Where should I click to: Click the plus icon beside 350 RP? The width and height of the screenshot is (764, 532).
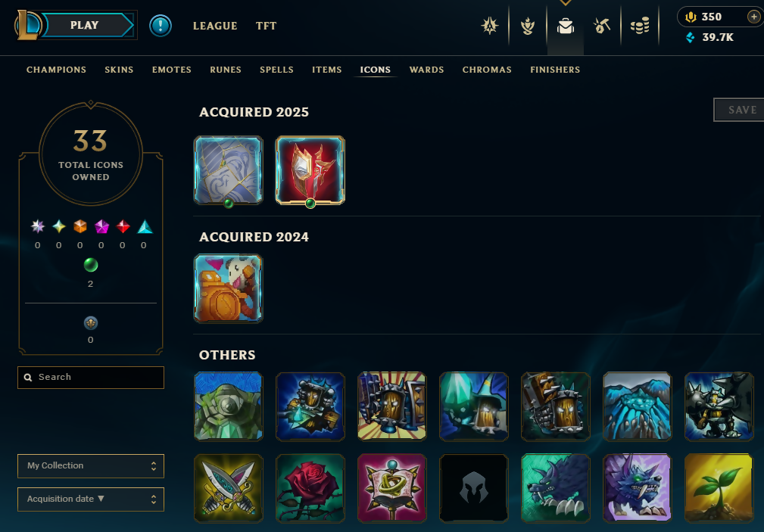[753, 17]
